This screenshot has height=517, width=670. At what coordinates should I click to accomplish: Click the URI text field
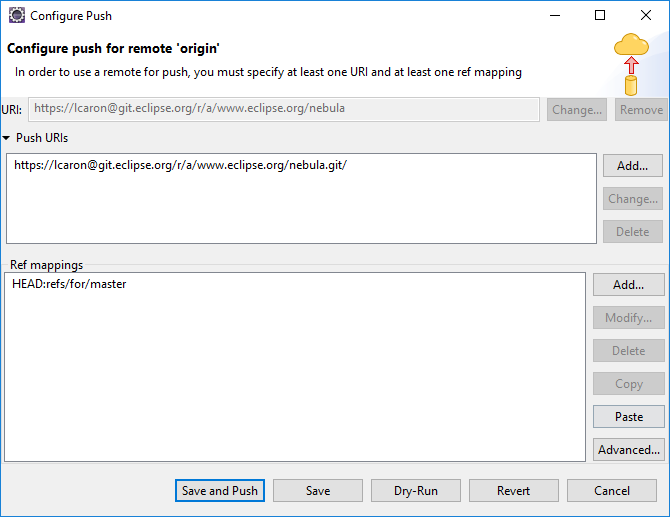pos(285,109)
